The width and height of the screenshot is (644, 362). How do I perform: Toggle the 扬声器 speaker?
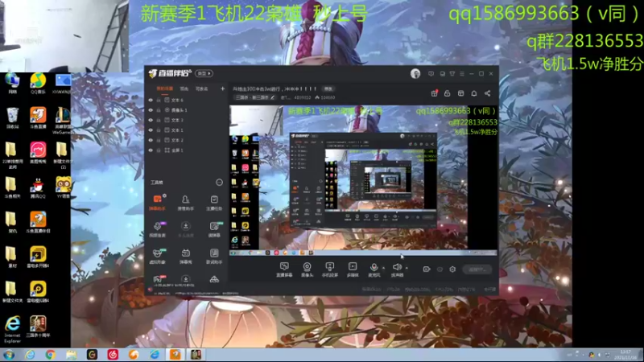point(397,269)
